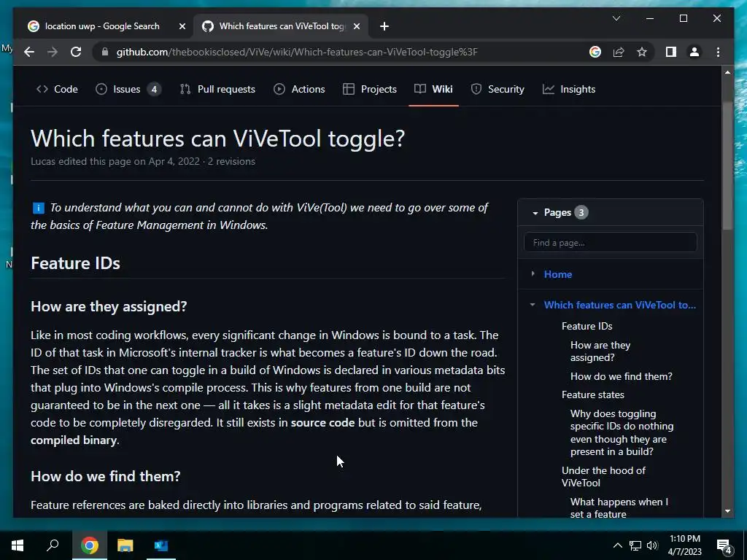The height and width of the screenshot is (560, 747).
Task: Click the address bar URL
Action: click(297, 52)
